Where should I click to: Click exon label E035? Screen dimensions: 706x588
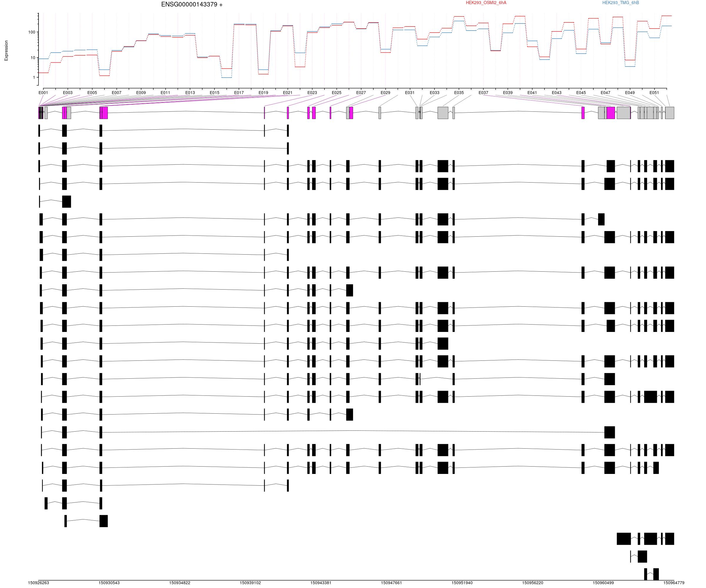coord(459,93)
